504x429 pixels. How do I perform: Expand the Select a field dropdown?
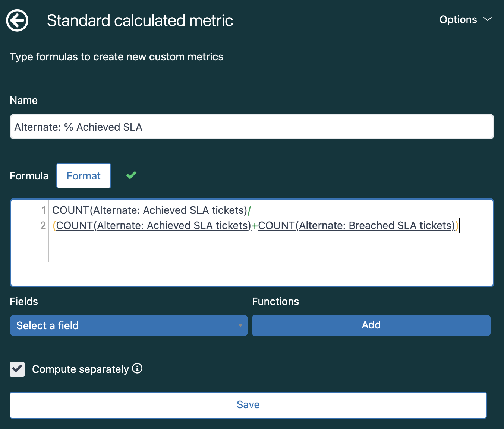[x=129, y=325]
